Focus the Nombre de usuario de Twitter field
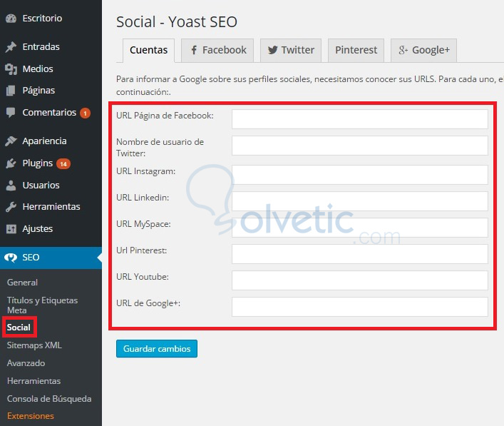This screenshot has height=426, width=504. (360, 146)
